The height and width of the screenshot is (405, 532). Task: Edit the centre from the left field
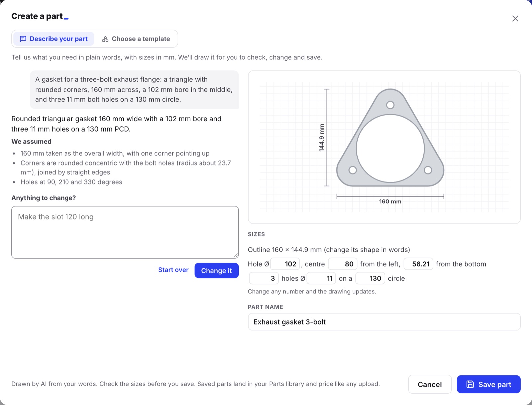click(x=343, y=264)
